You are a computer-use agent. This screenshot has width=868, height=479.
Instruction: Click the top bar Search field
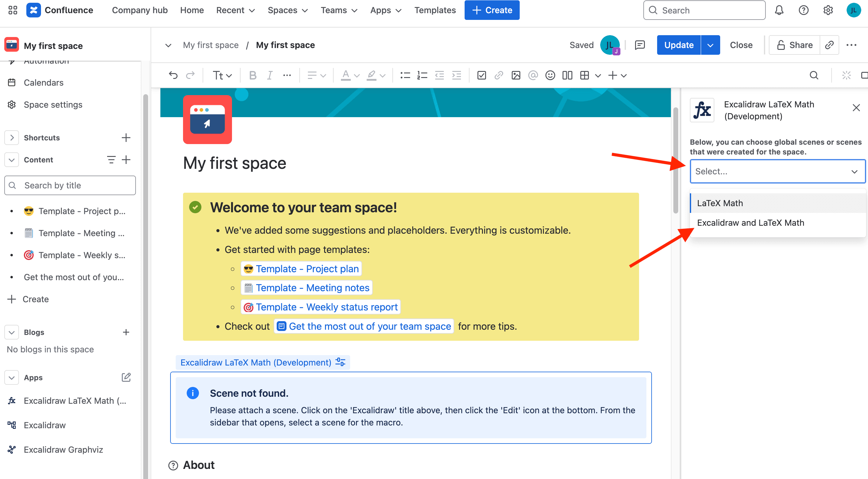[704, 10]
